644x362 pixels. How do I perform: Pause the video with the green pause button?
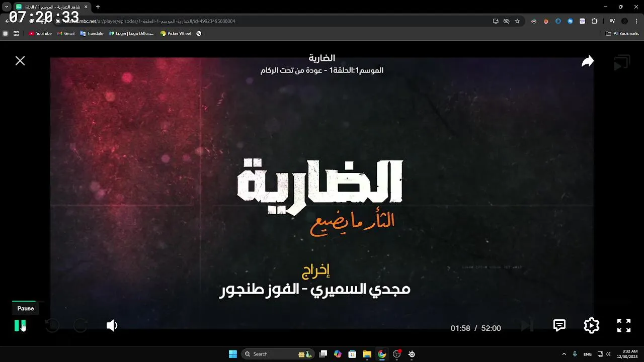pyautogui.click(x=20, y=326)
